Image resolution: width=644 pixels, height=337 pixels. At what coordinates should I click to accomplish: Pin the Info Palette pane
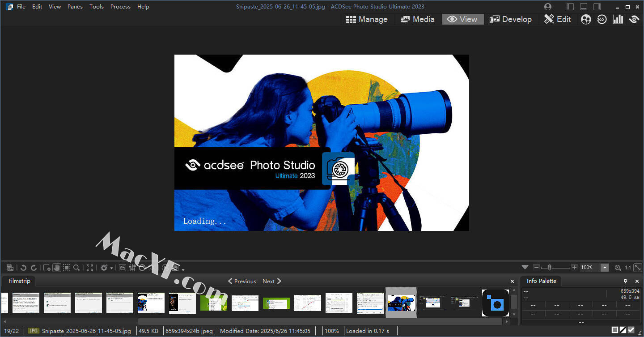coord(625,281)
